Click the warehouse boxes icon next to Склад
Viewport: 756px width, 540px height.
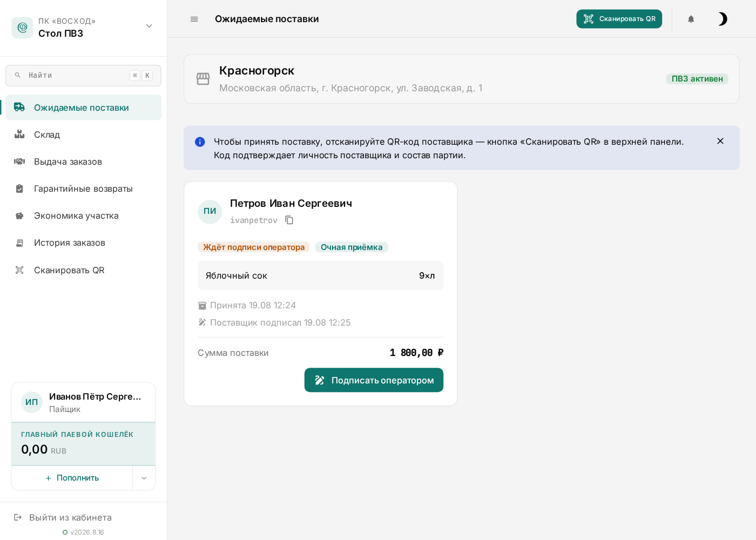click(19, 134)
